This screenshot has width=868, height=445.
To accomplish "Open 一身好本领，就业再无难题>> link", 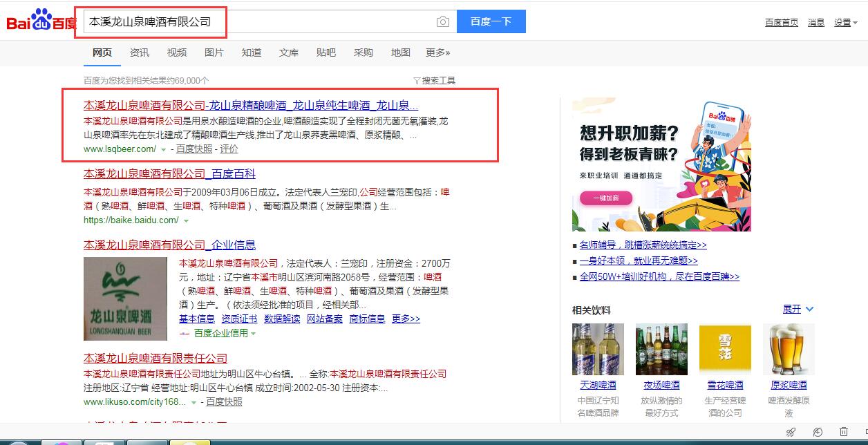I will (639, 261).
